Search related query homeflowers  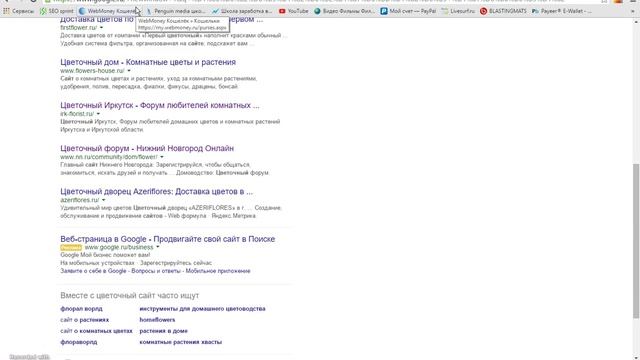tap(157, 320)
